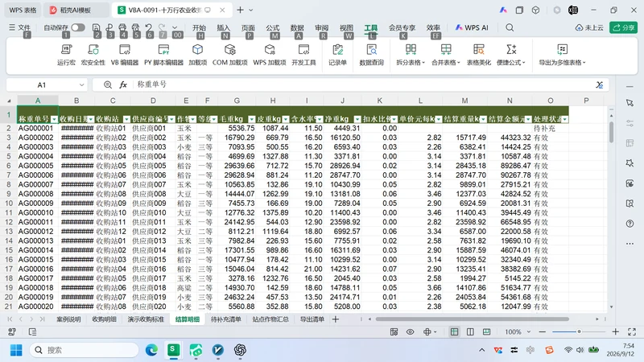
Task: Click the zoom magnifier in formula bar
Action: point(108,84)
